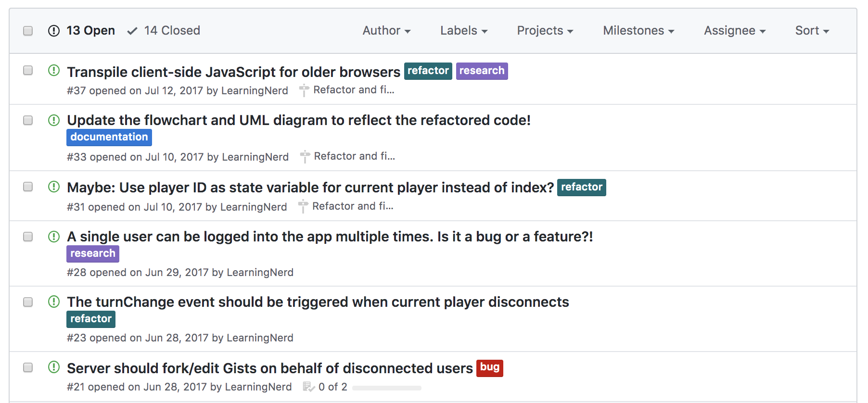The height and width of the screenshot is (403, 868).
Task: Click the open status icon beside the flowchart issue
Action: pos(54,120)
